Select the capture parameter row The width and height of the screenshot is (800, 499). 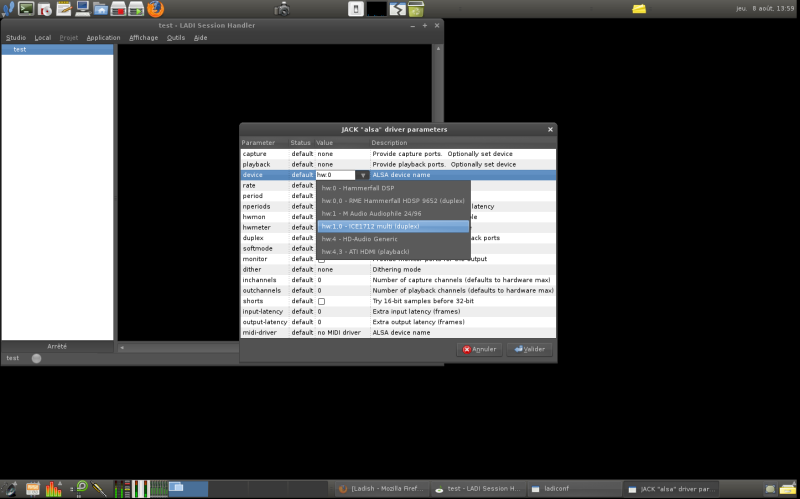click(398, 154)
